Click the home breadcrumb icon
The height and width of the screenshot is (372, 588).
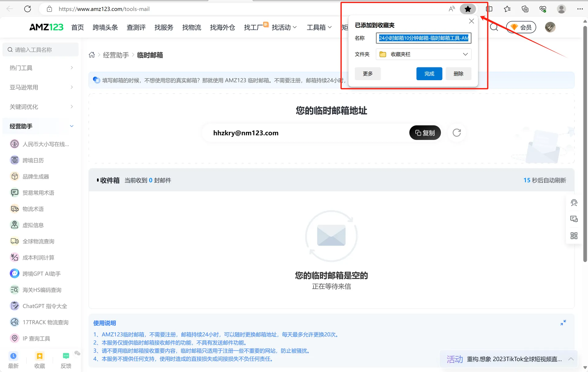click(x=92, y=55)
